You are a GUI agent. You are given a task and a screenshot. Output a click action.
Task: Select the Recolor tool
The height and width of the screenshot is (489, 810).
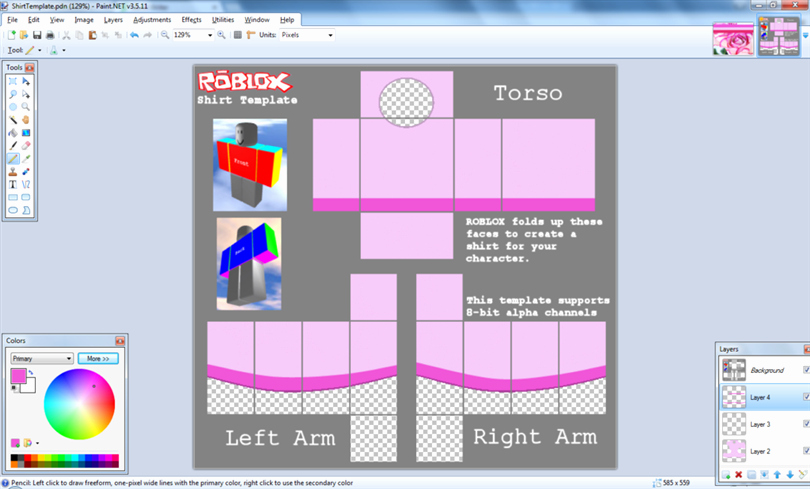click(26, 171)
